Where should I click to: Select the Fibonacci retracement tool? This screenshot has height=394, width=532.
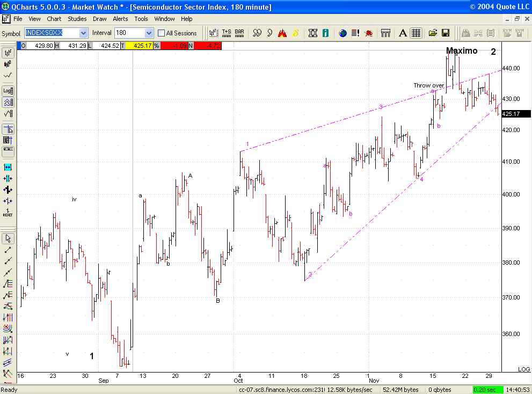[x=8, y=284]
